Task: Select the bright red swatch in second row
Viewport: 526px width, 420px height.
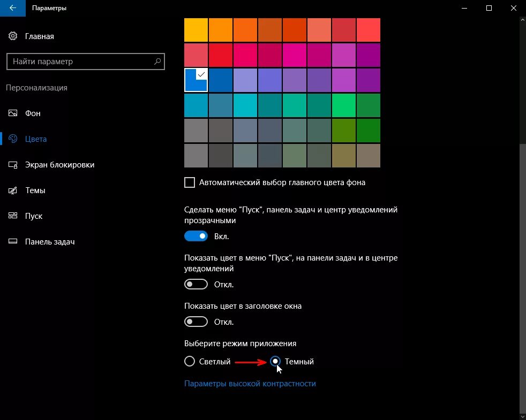Action: click(221, 55)
